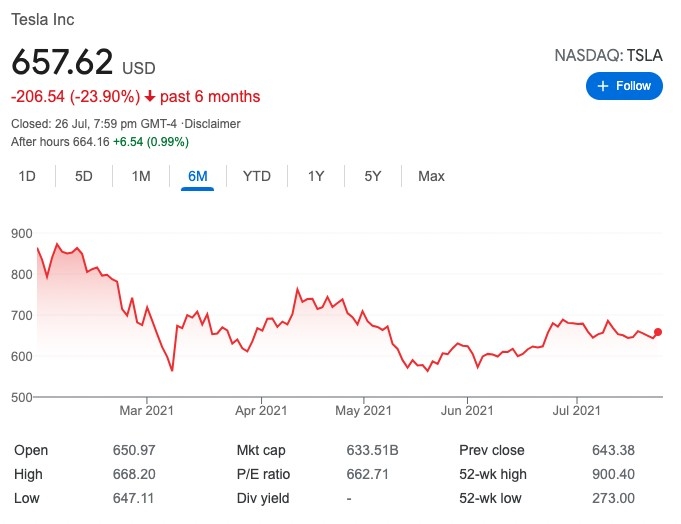Click the 600 y-axis label

tap(22, 356)
